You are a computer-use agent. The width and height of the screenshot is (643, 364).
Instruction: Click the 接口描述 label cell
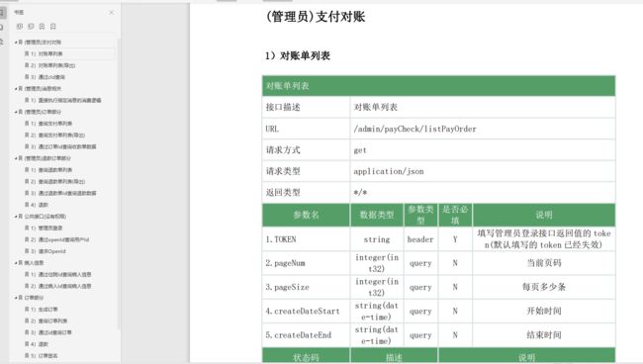[x=307, y=108]
